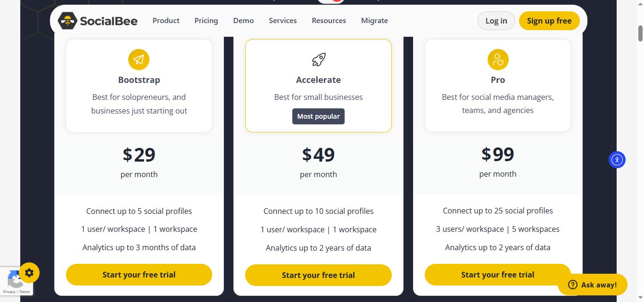This screenshot has width=644, height=302.
Task: Click the gear icon near the bottom left
Action: (x=29, y=272)
